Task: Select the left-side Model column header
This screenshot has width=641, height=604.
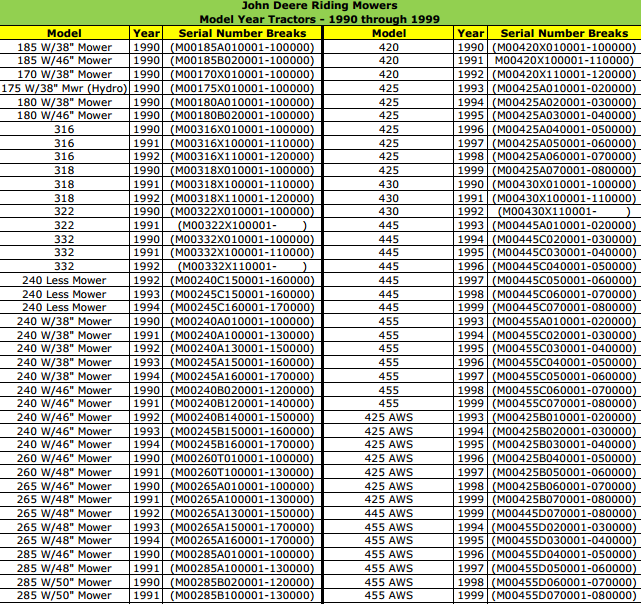Action: coord(65,33)
